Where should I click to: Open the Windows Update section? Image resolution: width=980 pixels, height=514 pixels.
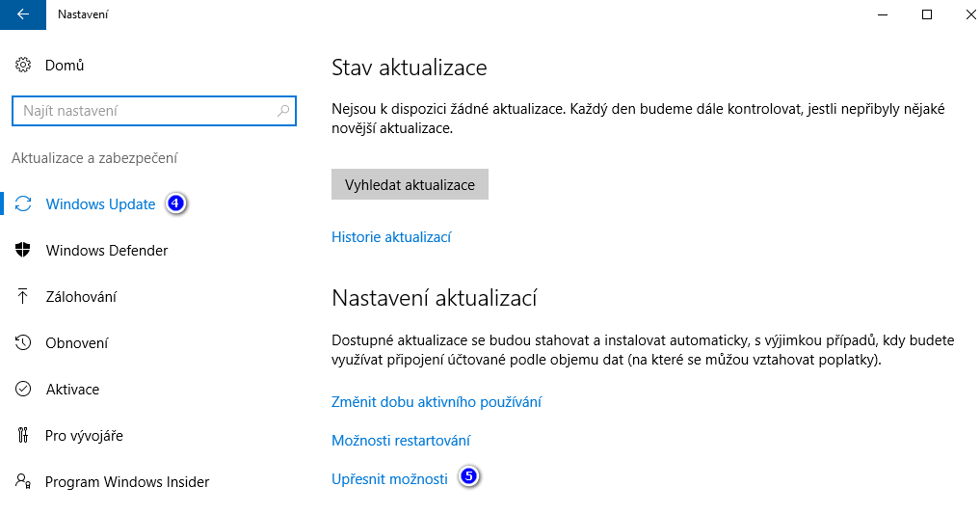click(100, 204)
